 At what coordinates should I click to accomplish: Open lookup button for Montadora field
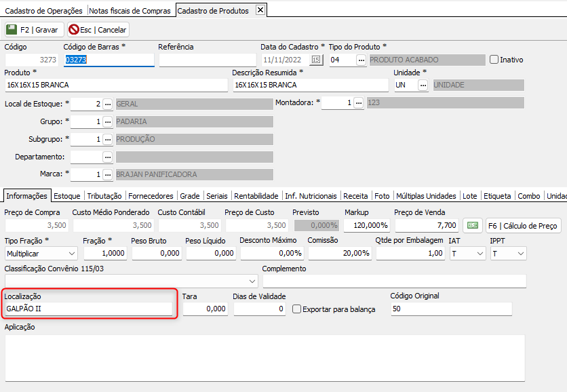pos(358,103)
